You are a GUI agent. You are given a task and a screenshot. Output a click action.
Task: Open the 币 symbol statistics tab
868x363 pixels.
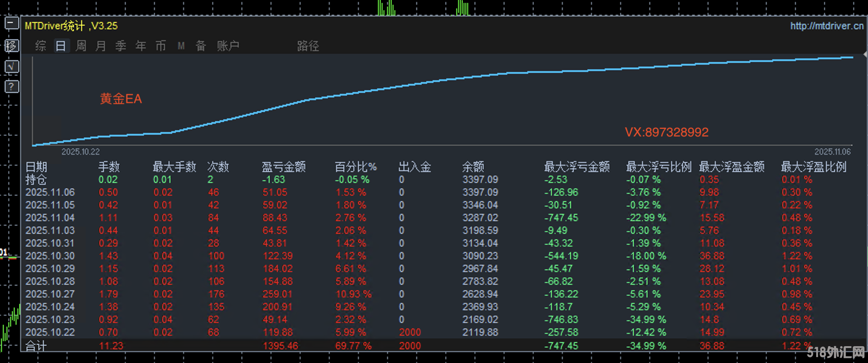click(161, 46)
